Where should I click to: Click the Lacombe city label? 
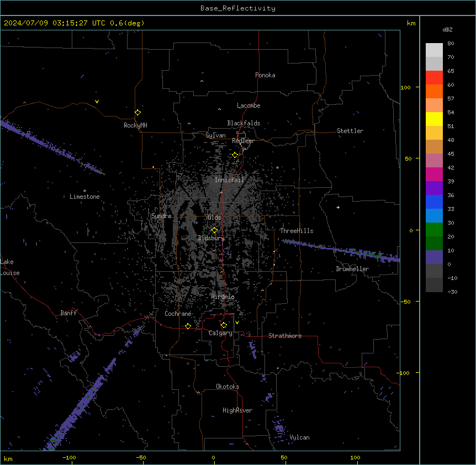pyautogui.click(x=248, y=105)
